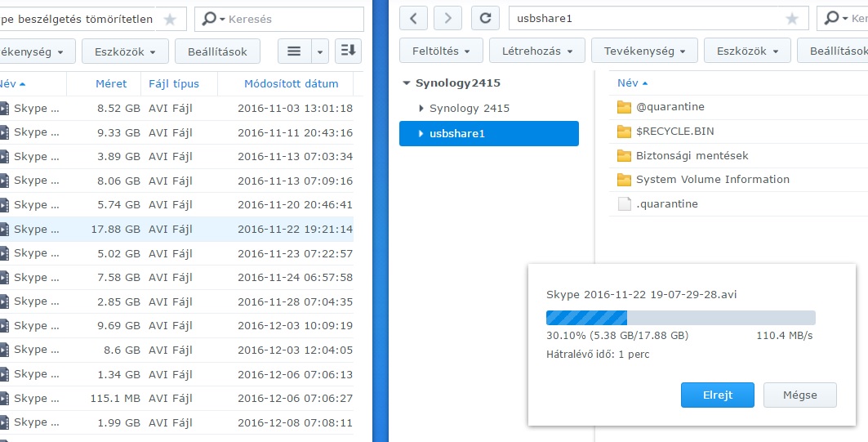Open Létrehozás dropdown menu

[x=537, y=51]
